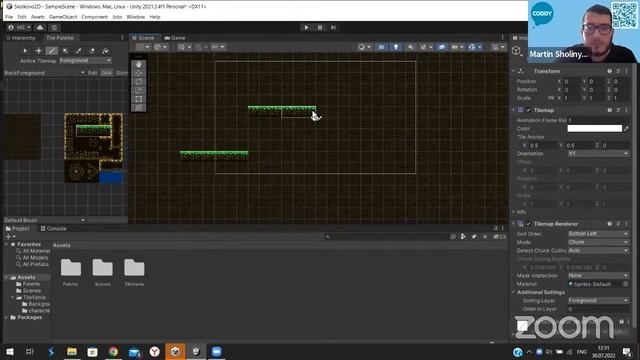640x360 pixels.
Task: Collapse the Transform component
Action: click(513, 71)
